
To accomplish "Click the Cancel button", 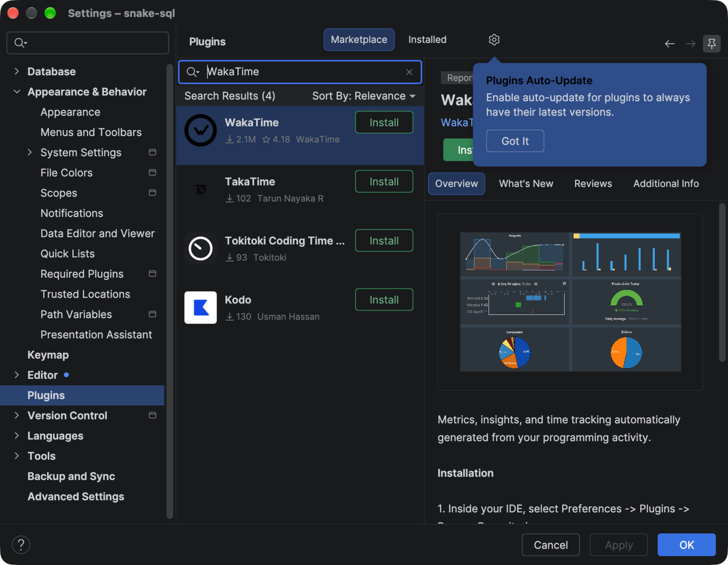I will pos(551,545).
